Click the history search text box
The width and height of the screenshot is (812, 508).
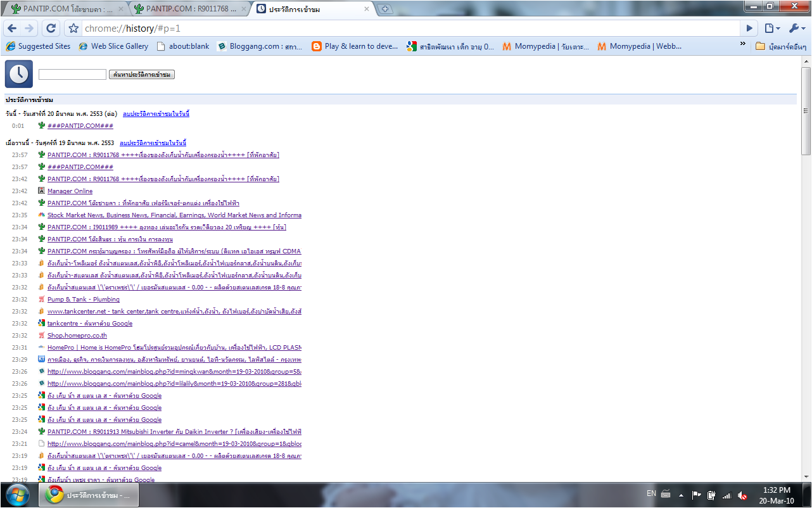point(72,74)
